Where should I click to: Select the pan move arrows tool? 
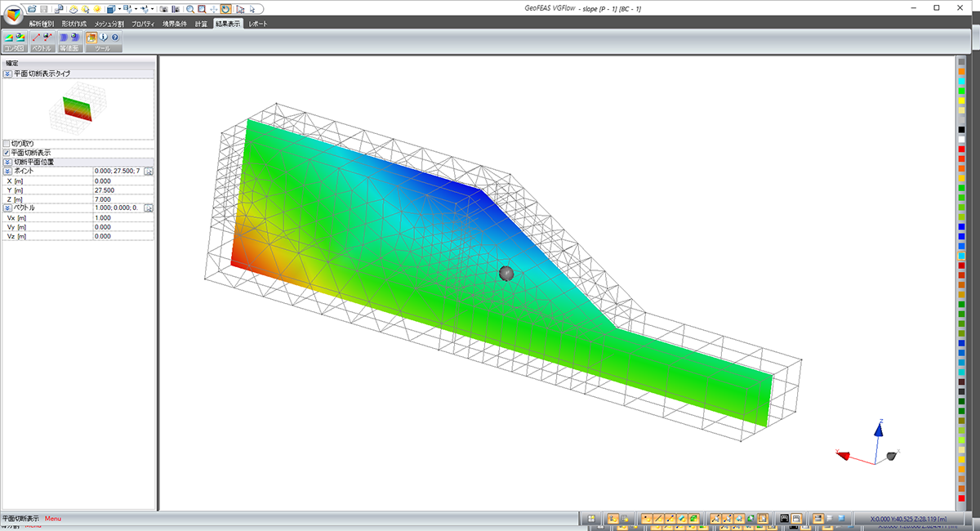[214, 9]
